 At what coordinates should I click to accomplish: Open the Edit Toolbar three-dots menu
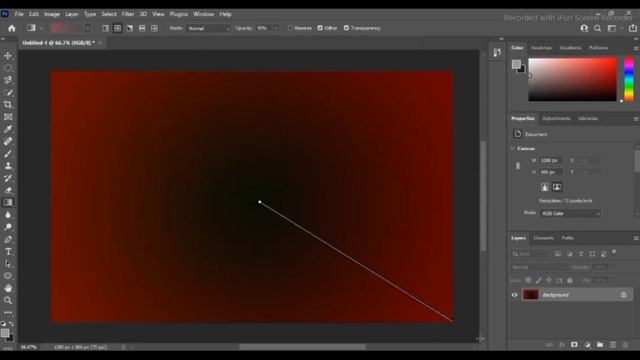(x=8, y=312)
